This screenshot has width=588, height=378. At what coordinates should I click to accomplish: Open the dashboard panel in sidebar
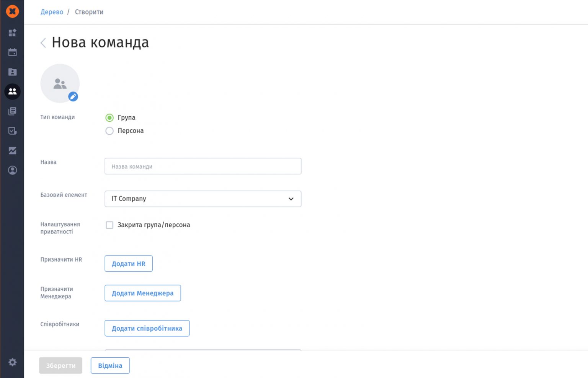(12, 33)
